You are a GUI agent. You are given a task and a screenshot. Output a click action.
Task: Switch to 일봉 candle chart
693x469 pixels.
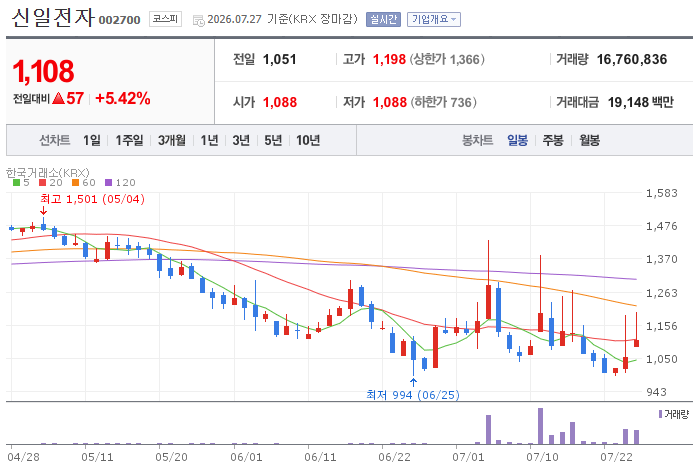[x=517, y=141]
